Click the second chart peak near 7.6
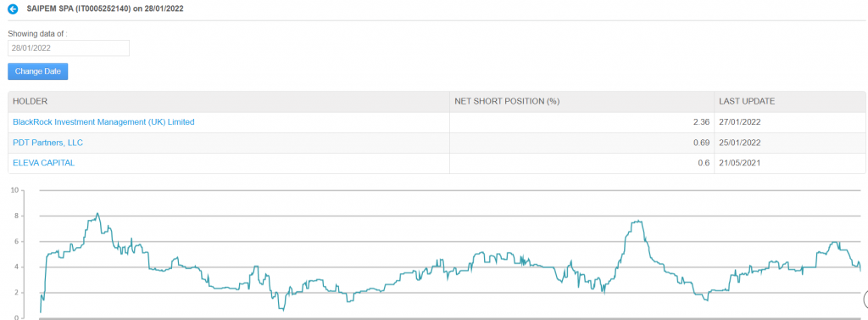This screenshot has width=868, height=320. (x=637, y=222)
